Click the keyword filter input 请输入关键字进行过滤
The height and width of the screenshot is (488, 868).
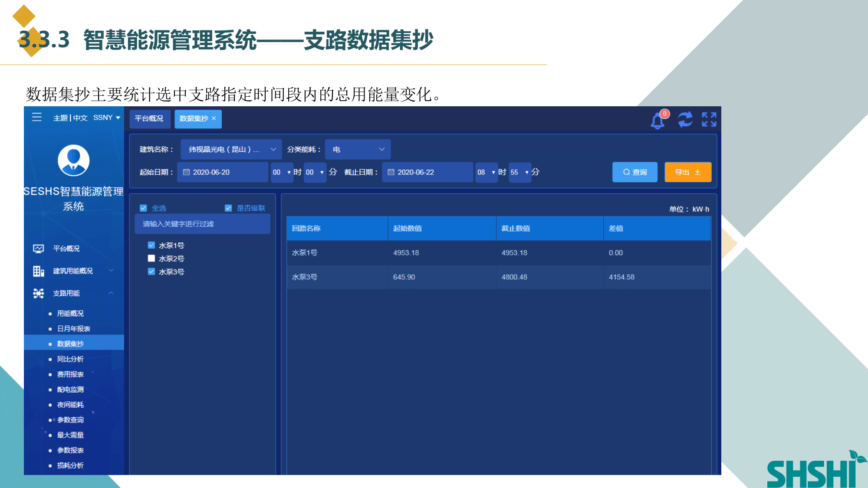tap(203, 224)
